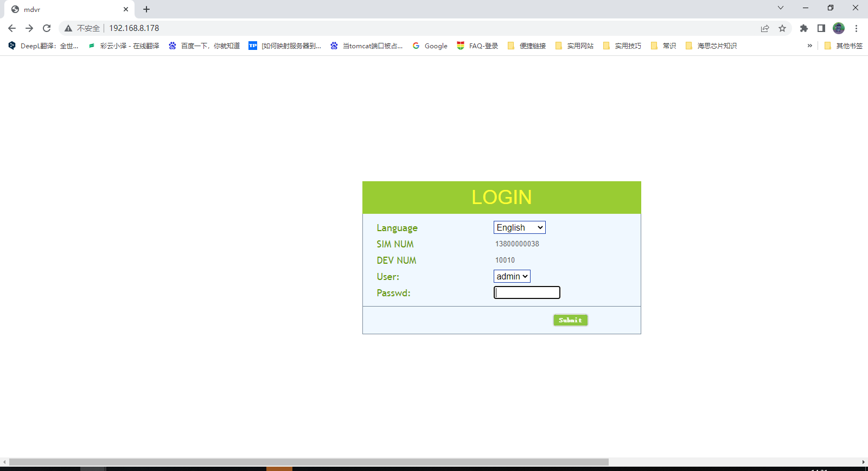
Task: Bookmark this page with star icon
Action: [782, 28]
